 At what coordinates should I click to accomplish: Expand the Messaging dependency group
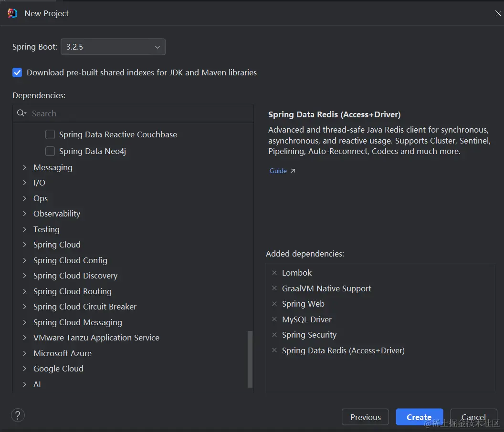pyautogui.click(x=24, y=167)
